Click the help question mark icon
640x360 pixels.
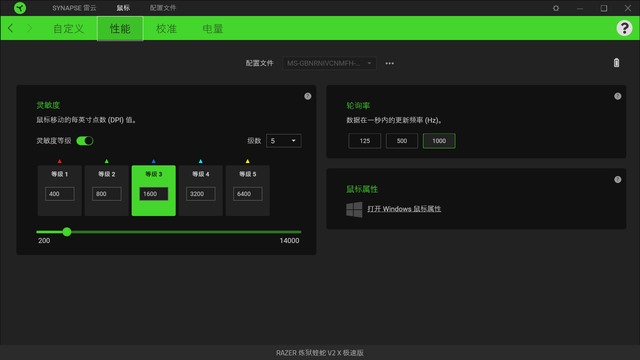[x=624, y=28]
